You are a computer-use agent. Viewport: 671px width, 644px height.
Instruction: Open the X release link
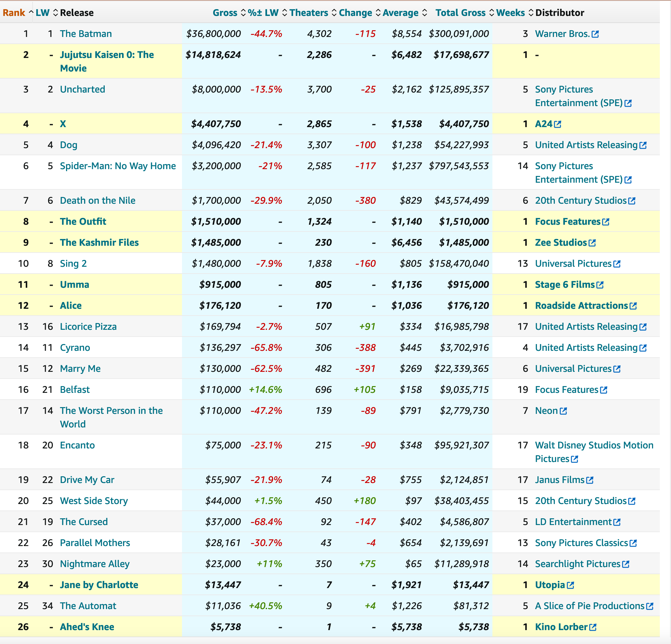(63, 124)
